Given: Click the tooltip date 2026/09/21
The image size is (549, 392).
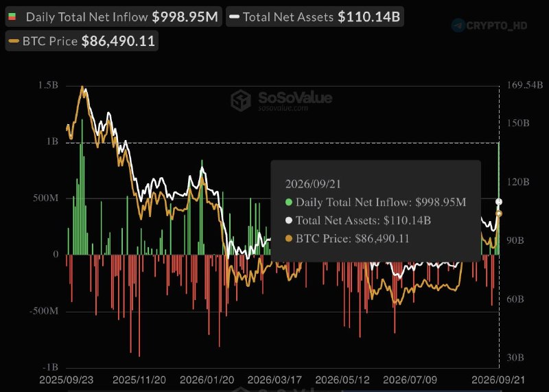Looking at the screenshot, I should pyautogui.click(x=313, y=184).
